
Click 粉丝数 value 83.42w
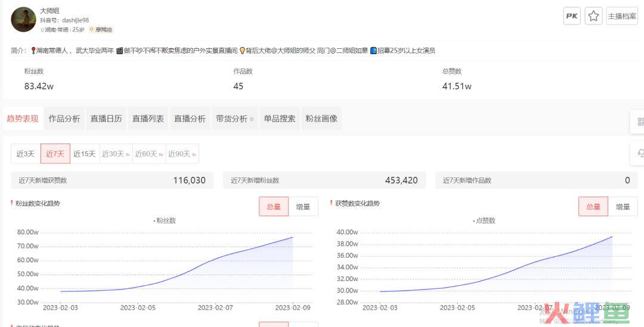39,86
